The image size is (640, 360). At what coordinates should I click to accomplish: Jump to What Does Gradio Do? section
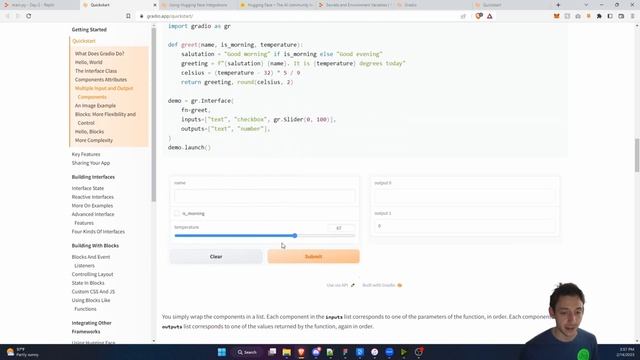point(99,53)
